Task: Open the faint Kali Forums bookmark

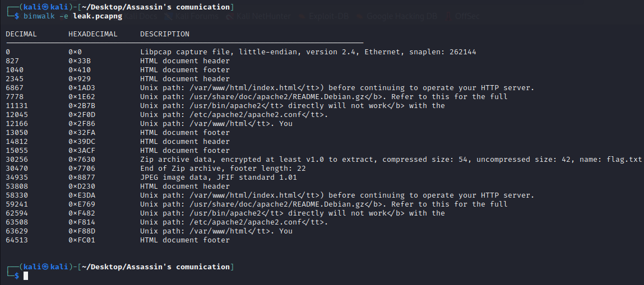Action: (x=192, y=16)
